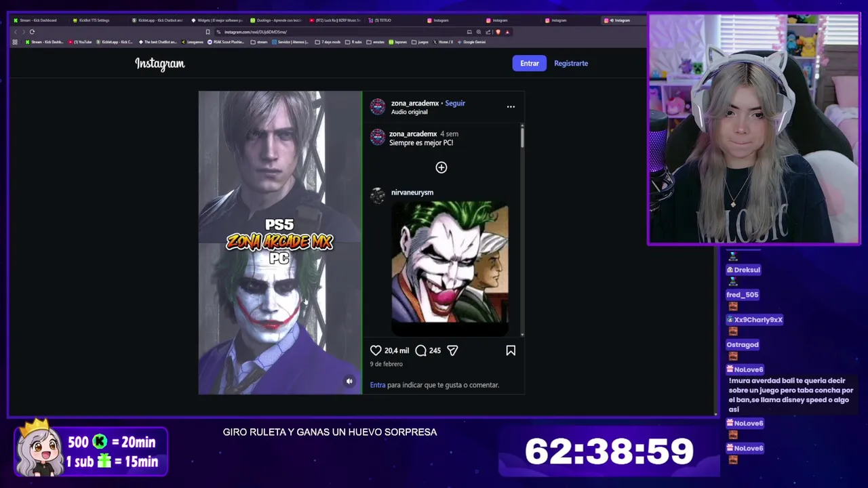Click zona_arcademx profile picture in the header

click(378, 106)
